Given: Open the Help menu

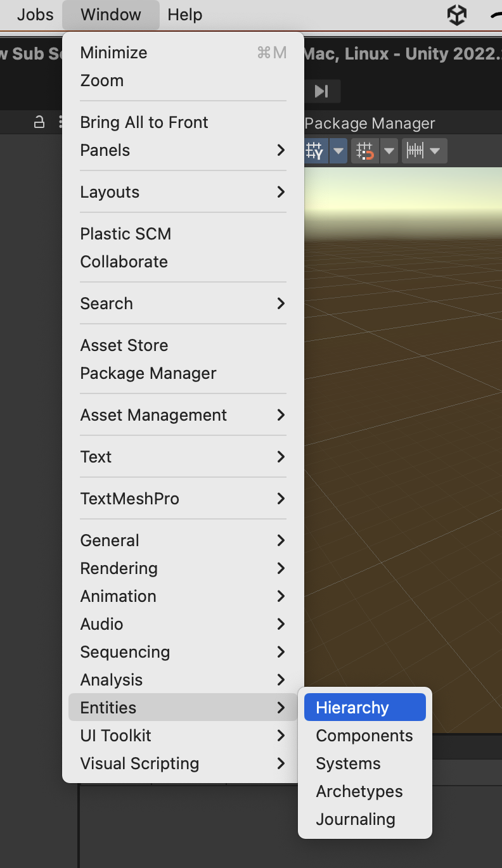Looking at the screenshot, I should point(185,15).
